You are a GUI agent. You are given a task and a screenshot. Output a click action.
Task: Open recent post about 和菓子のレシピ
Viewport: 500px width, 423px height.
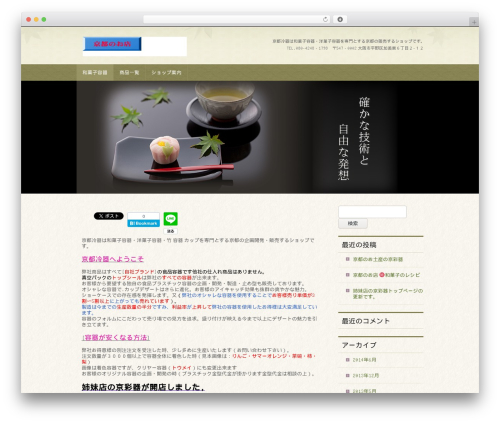[x=386, y=275]
